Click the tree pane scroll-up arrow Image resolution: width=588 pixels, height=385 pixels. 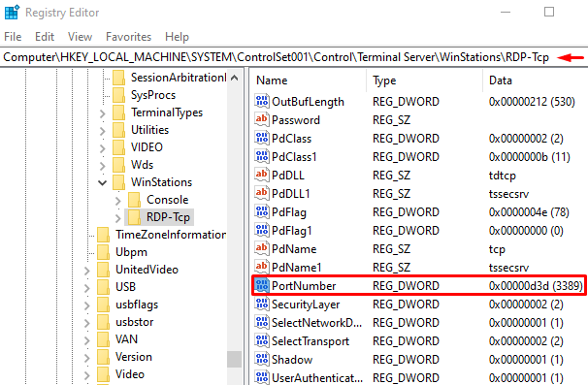pos(235,78)
